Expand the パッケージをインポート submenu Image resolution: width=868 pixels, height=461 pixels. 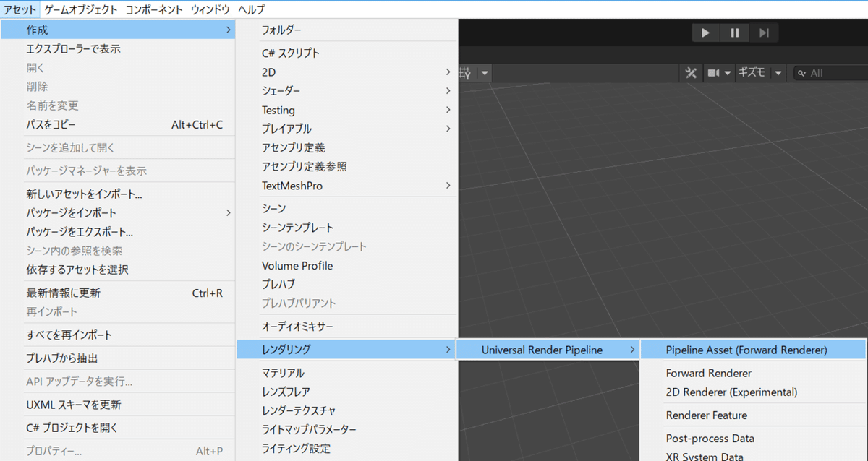click(x=118, y=213)
